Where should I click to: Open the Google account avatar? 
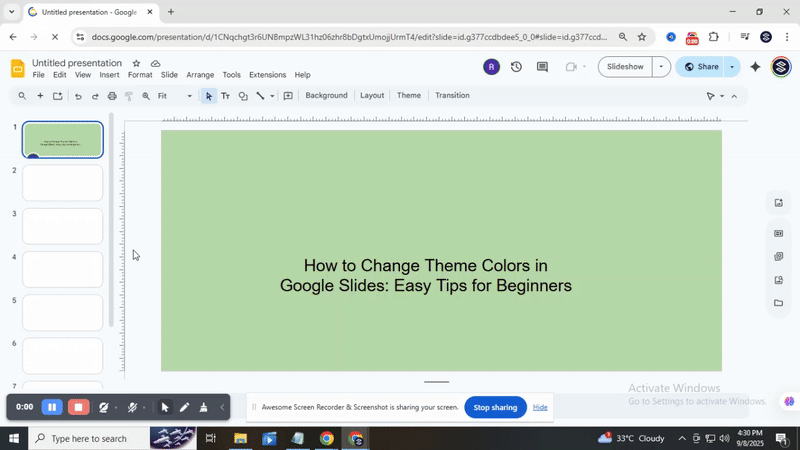click(x=781, y=67)
